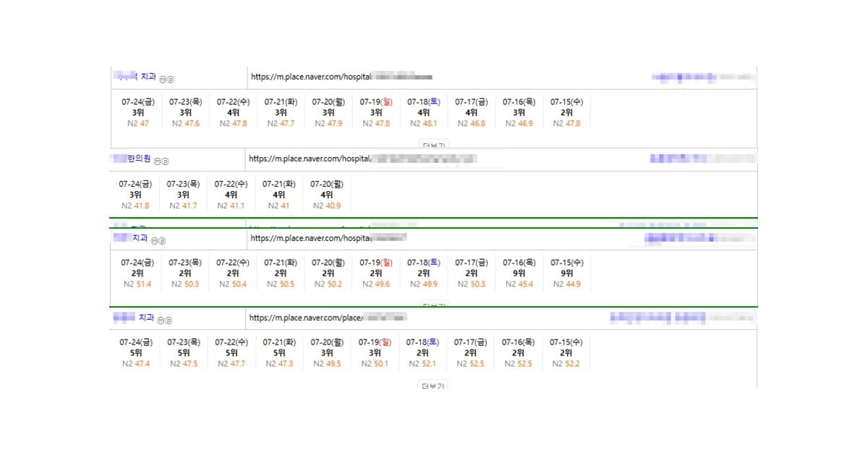Select the N2 47.9 score
The image size is (868, 456).
[328, 124]
